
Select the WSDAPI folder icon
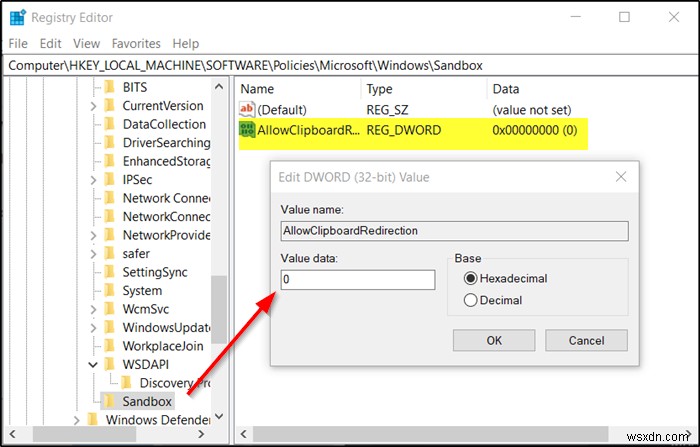pyautogui.click(x=109, y=364)
